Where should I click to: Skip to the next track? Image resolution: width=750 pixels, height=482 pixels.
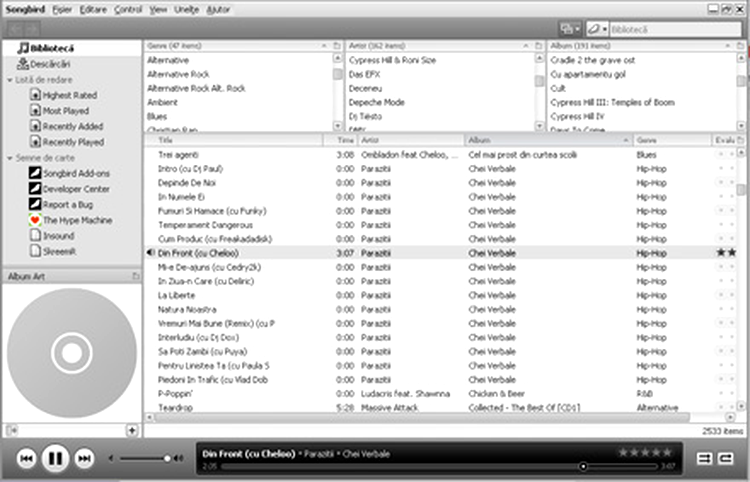click(x=84, y=459)
